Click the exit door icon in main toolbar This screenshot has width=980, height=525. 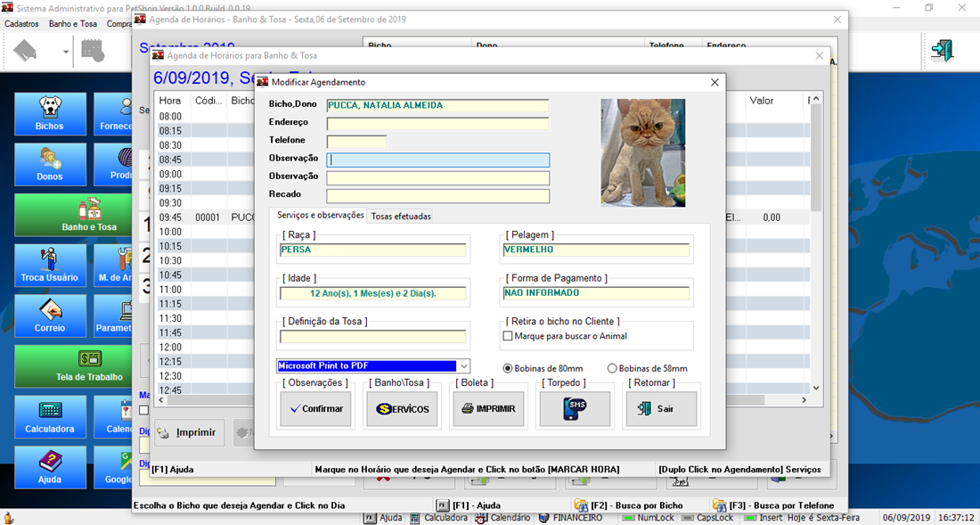tap(942, 50)
